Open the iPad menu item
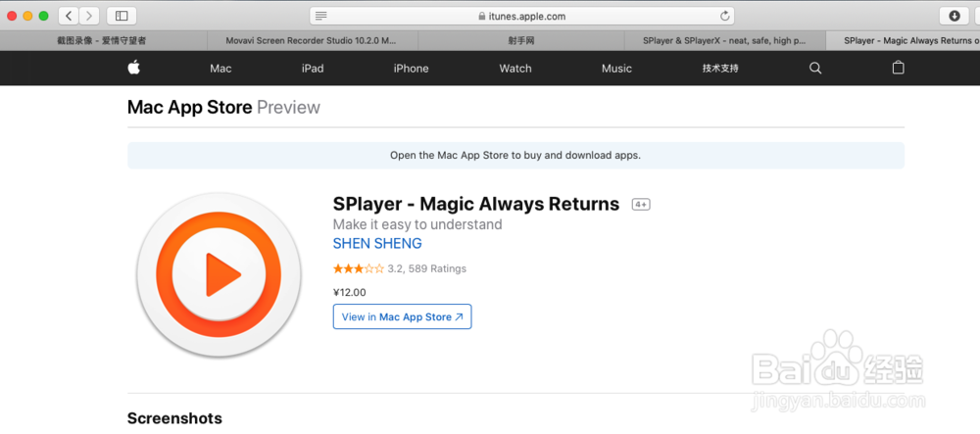The image size is (980, 434). [x=313, y=68]
